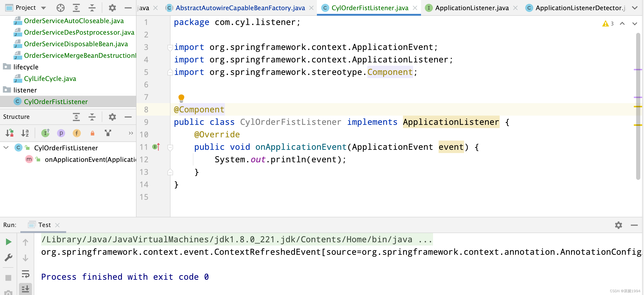
Task: Hide the Structure panel
Action: (x=128, y=117)
